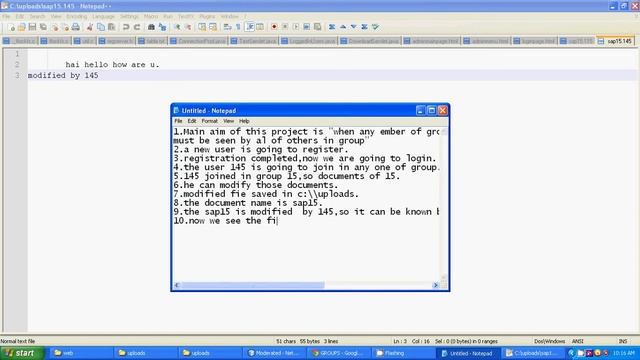Click Notepad horizontal scrollbar left arrow
The width and height of the screenshot is (640, 360).
(x=177, y=285)
